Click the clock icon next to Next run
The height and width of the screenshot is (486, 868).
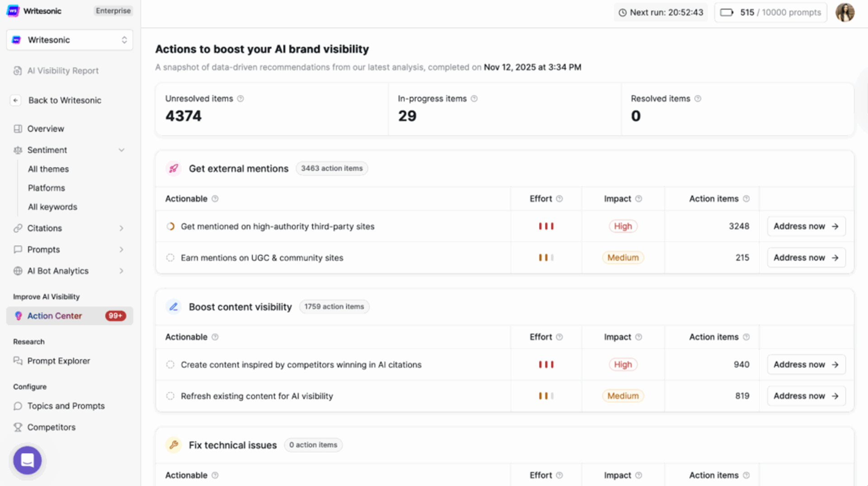point(623,13)
